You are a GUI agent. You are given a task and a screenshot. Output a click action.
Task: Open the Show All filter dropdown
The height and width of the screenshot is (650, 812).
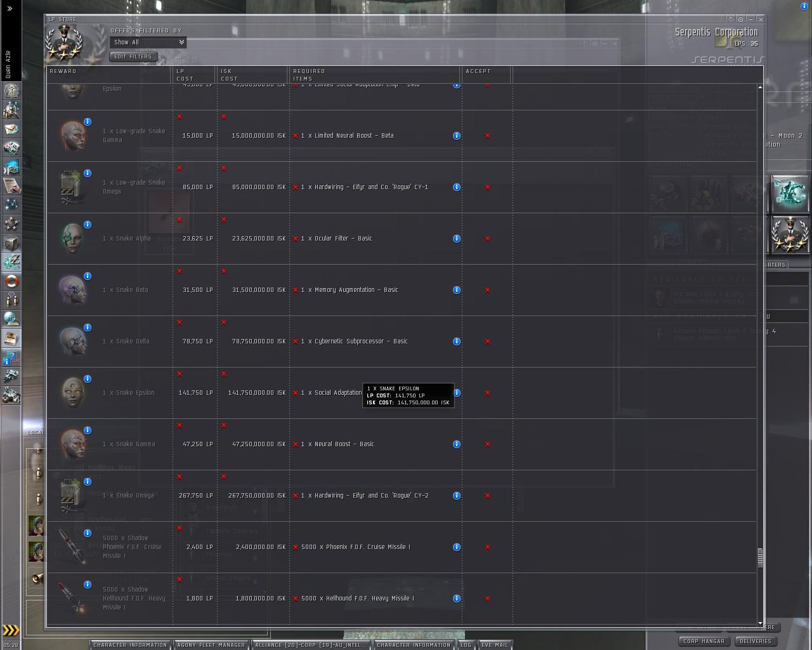pos(148,43)
